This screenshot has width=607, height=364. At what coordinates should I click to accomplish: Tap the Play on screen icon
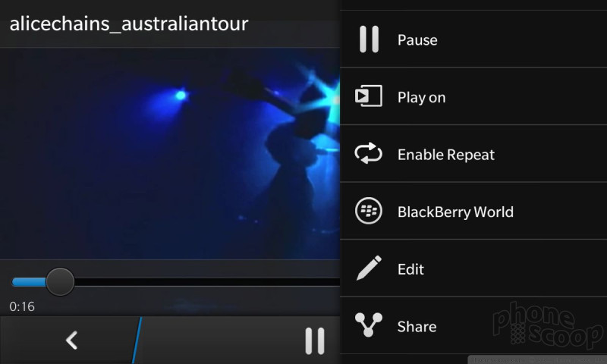pyautogui.click(x=369, y=96)
